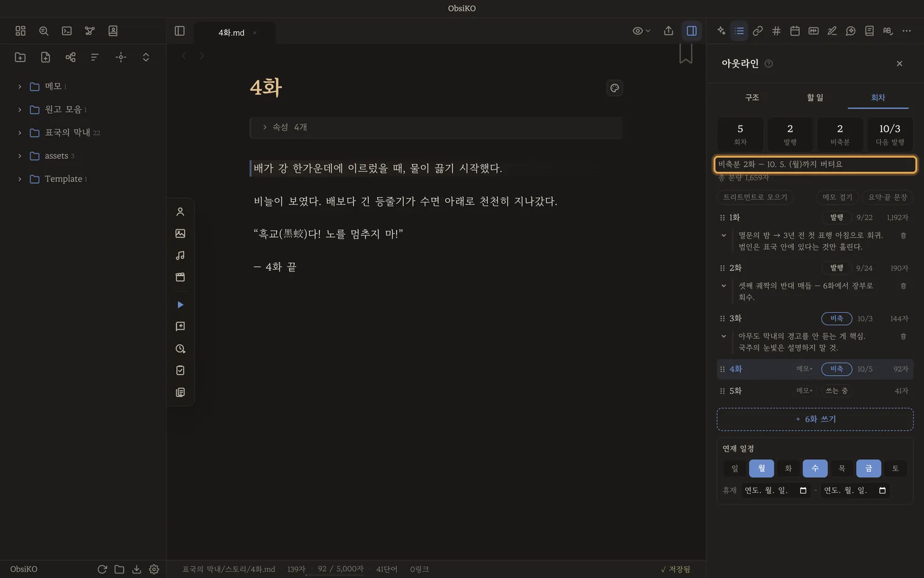Select the 회차 tab
This screenshot has width=924, height=578.
(x=878, y=97)
